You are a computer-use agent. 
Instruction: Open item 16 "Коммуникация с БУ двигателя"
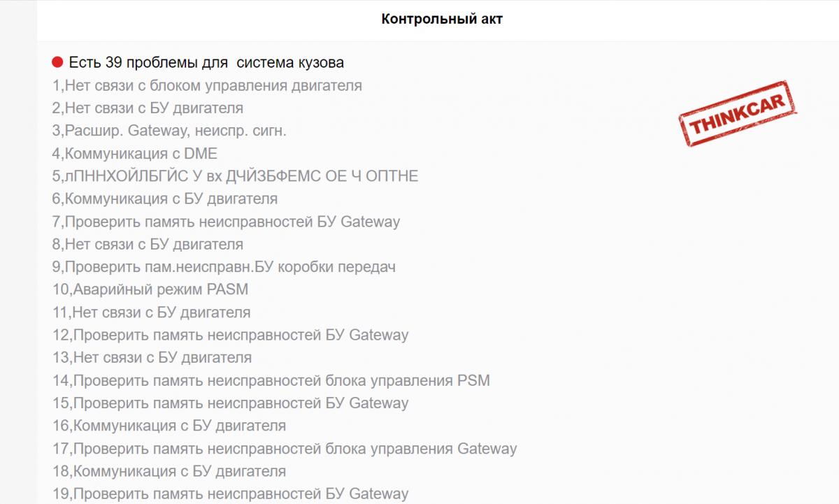(169, 426)
